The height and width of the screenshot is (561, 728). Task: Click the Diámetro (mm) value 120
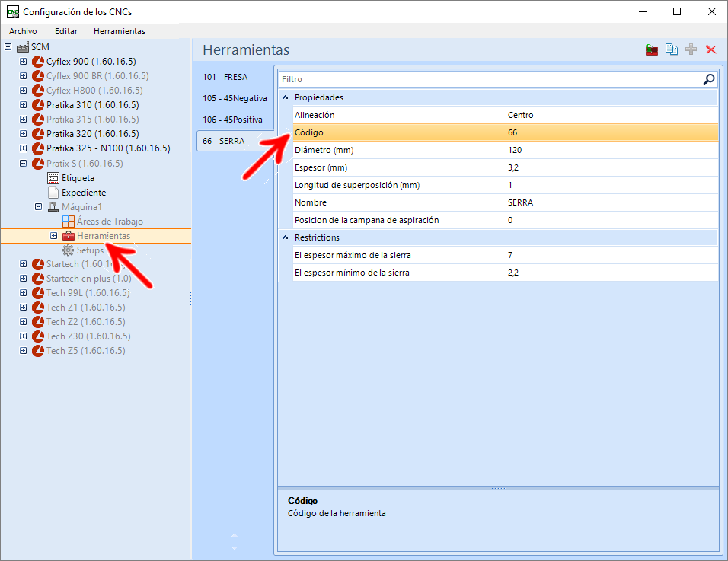(x=611, y=151)
